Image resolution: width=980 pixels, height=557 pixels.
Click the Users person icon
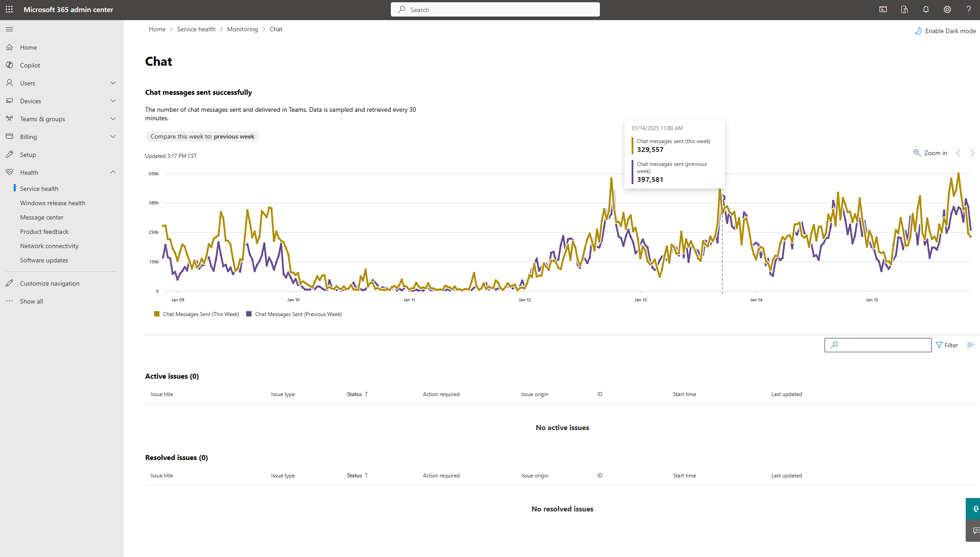coord(9,83)
